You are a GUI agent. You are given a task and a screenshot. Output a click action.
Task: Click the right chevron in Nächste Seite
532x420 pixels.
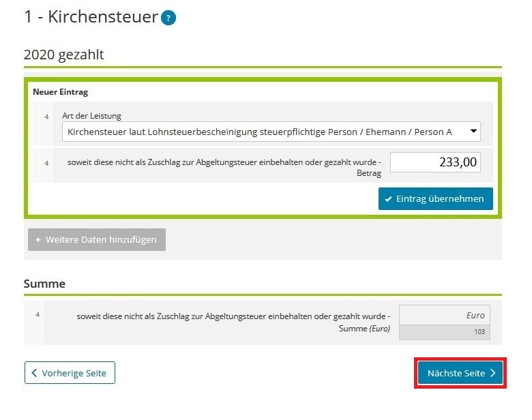tap(493, 373)
